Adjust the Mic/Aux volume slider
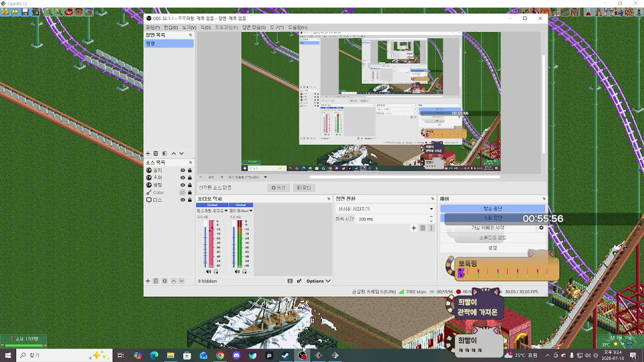The image size is (644, 362). (234, 244)
